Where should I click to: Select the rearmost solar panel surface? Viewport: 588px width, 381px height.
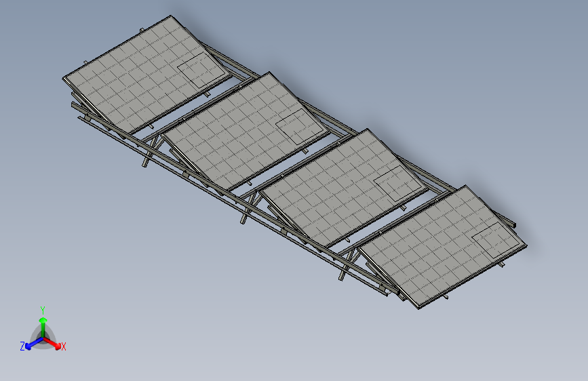147,75
